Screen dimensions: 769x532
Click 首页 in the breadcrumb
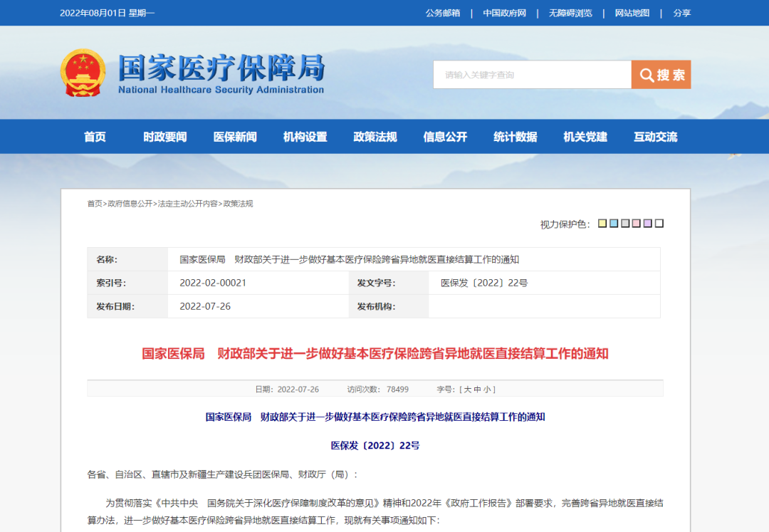point(95,204)
